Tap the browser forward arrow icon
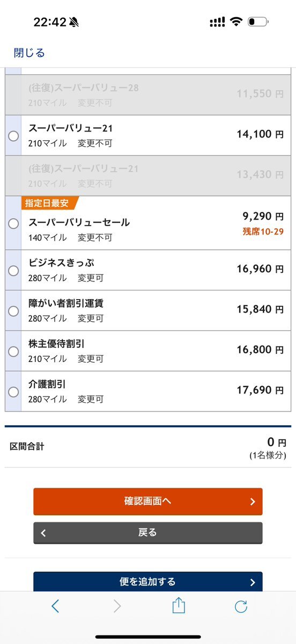Image resolution: width=296 pixels, height=644 pixels. 117,606
